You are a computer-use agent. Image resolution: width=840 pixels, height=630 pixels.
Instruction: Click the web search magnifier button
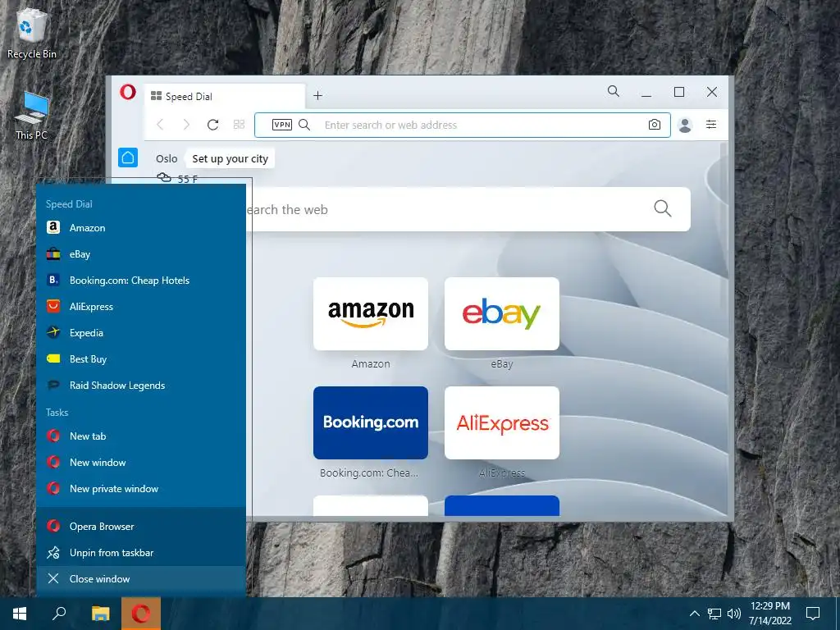coord(663,208)
